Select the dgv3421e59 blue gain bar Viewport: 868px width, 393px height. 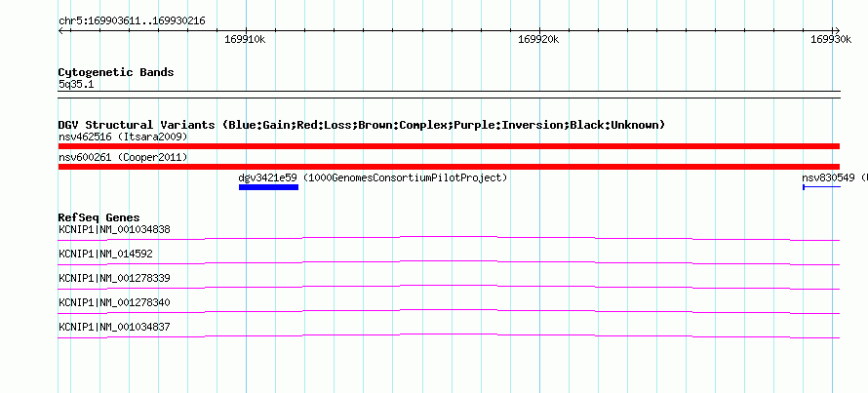point(268,187)
